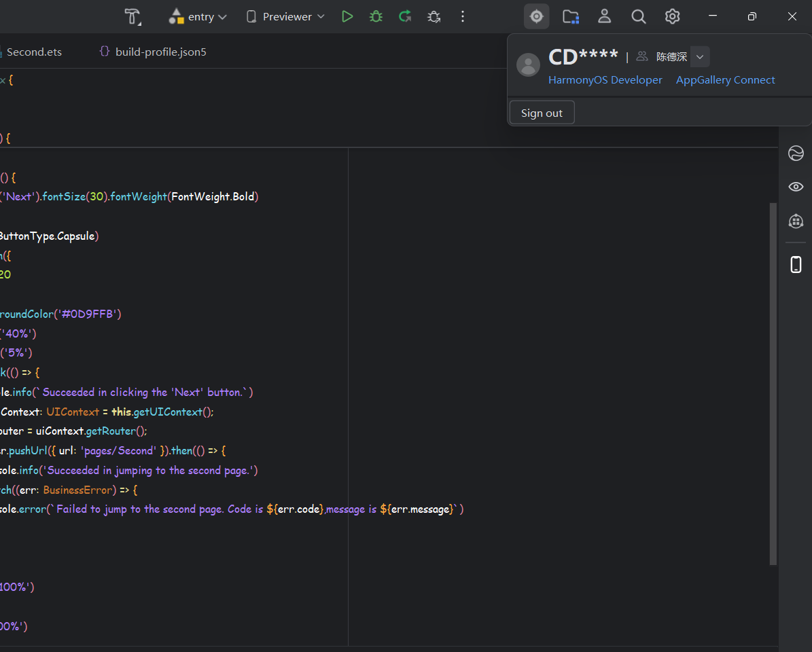Toggle the Previewer eye icon in right sidebar
Image resolution: width=812 pixels, height=652 pixels.
(x=796, y=187)
